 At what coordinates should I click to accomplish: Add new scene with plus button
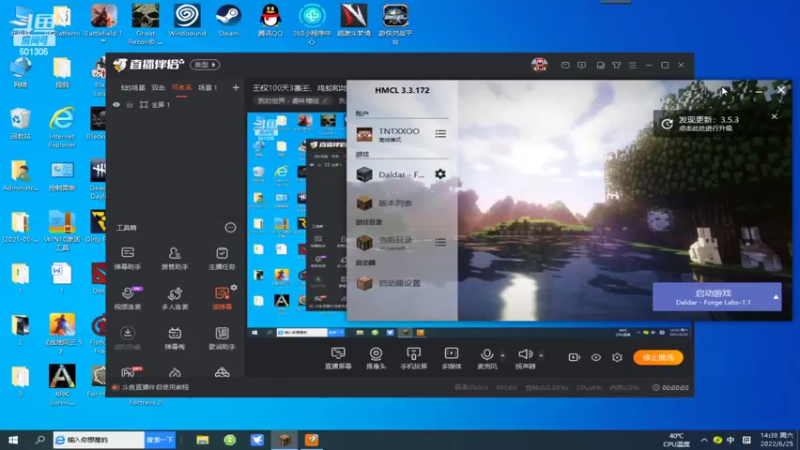pyautogui.click(x=236, y=88)
